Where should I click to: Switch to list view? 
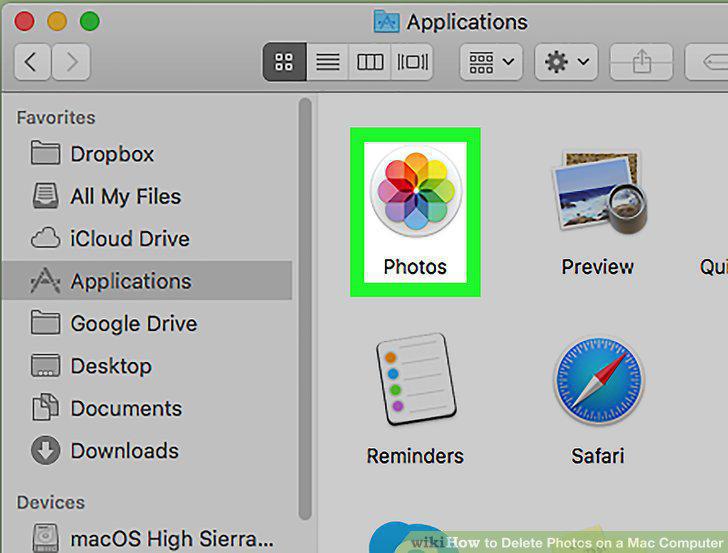(x=327, y=62)
